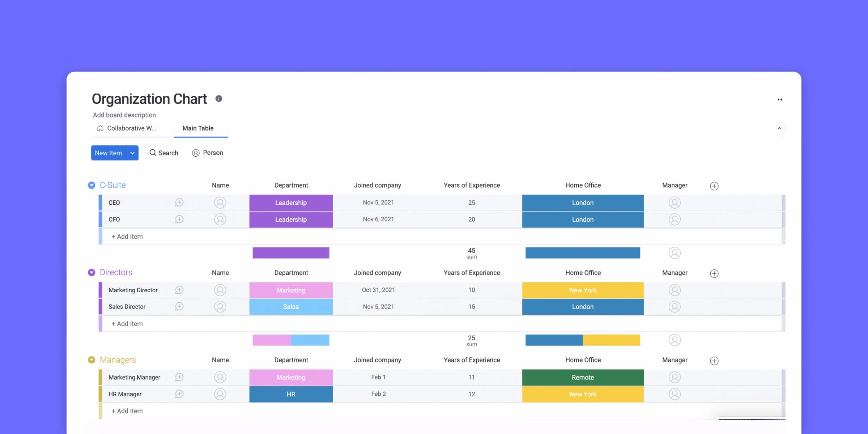Open a conversation on the CEO row plus icon
This screenshot has width=868, height=434.
[x=179, y=203]
